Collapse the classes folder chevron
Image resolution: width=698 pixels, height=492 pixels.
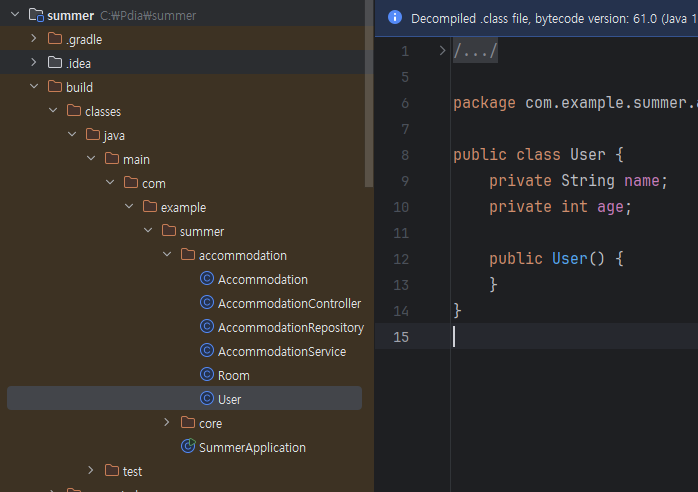pyautogui.click(x=53, y=110)
